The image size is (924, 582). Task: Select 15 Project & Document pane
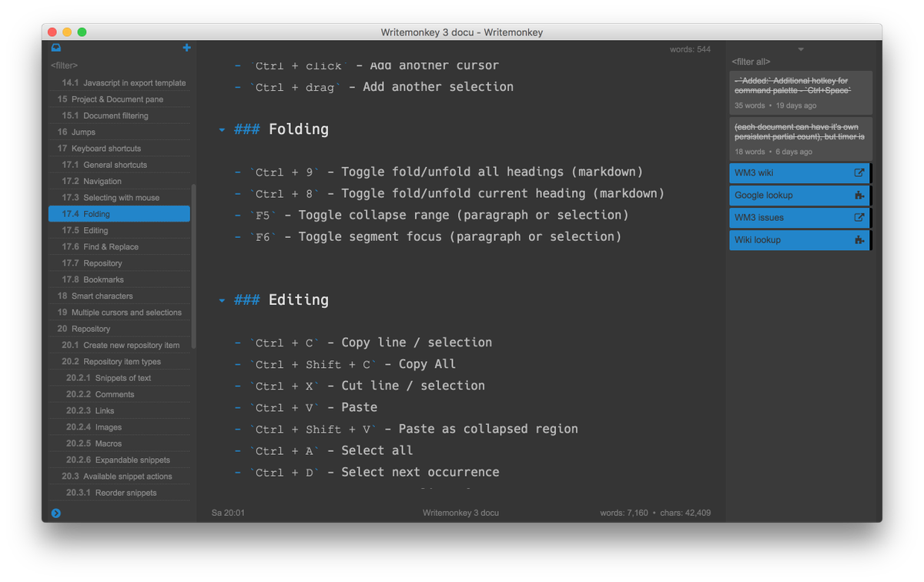pyautogui.click(x=119, y=99)
